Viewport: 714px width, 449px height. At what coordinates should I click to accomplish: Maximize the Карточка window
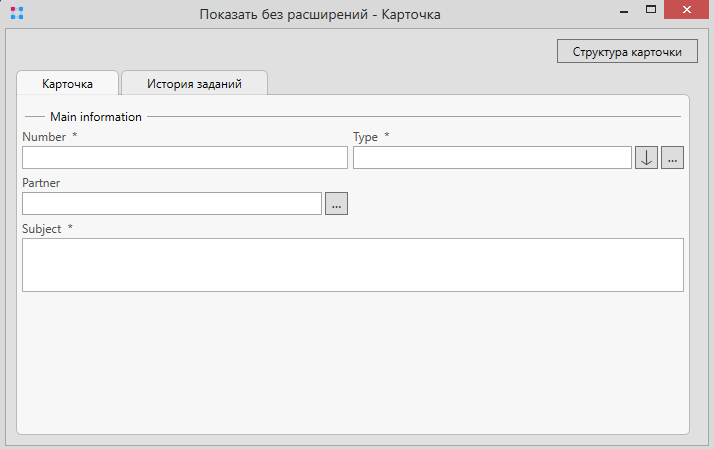650,10
